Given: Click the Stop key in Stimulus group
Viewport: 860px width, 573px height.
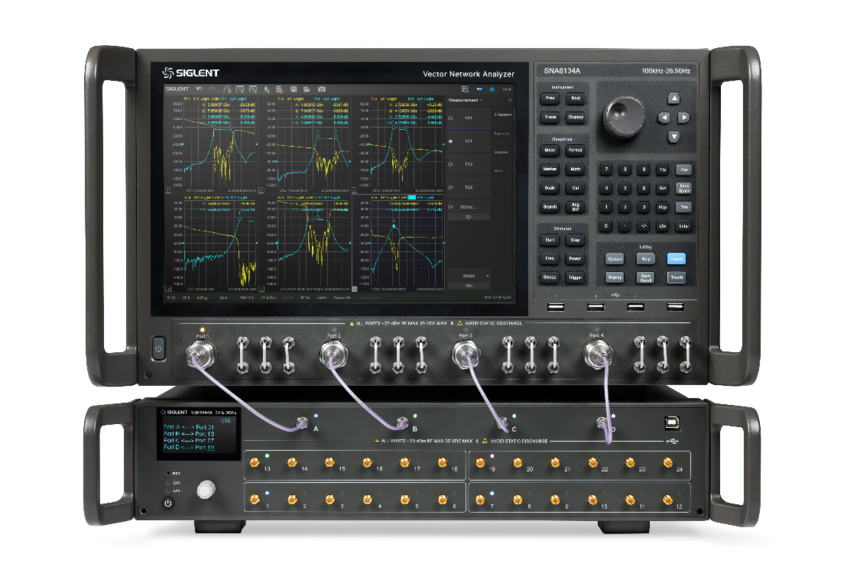Looking at the screenshot, I should tap(575, 240).
